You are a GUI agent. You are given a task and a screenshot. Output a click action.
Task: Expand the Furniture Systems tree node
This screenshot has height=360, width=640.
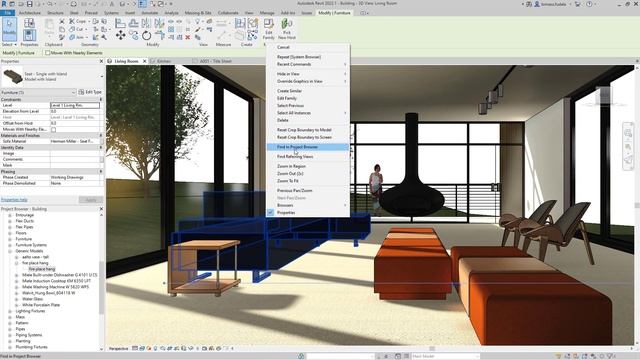pyautogui.click(x=10, y=245)
